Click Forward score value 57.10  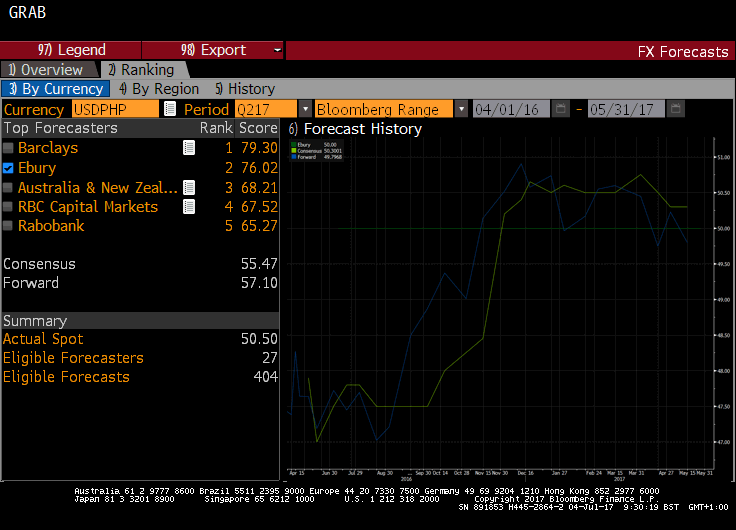[259, 283]
